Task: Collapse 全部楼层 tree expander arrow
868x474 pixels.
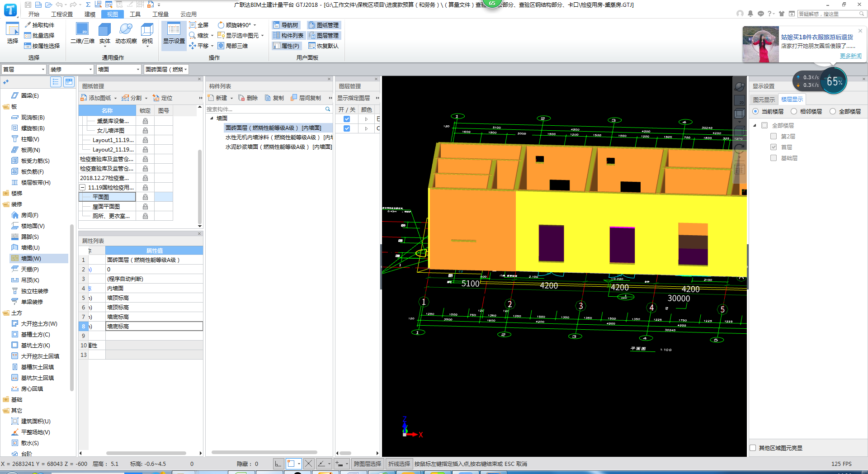Action: click(x=755, y=125)
